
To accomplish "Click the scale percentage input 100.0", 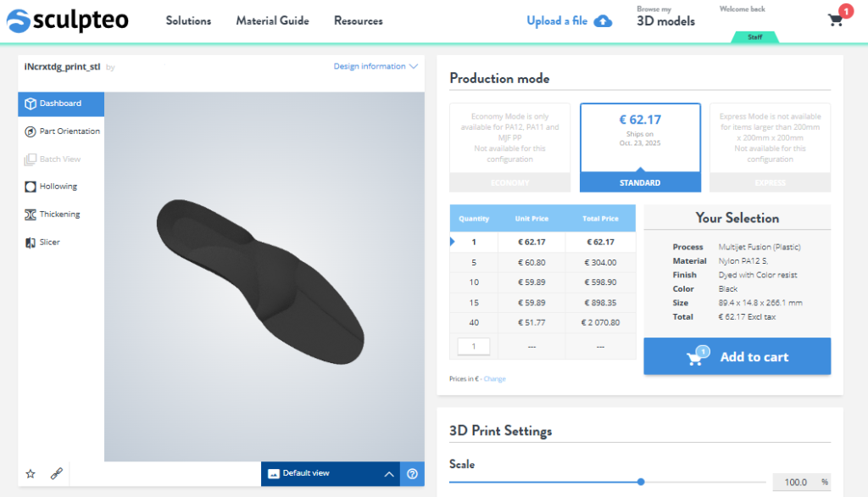I will coord(795,482).
